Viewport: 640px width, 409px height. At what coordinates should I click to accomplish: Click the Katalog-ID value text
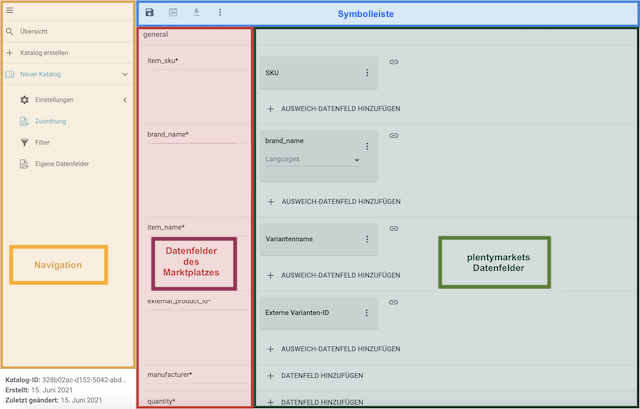84,380
